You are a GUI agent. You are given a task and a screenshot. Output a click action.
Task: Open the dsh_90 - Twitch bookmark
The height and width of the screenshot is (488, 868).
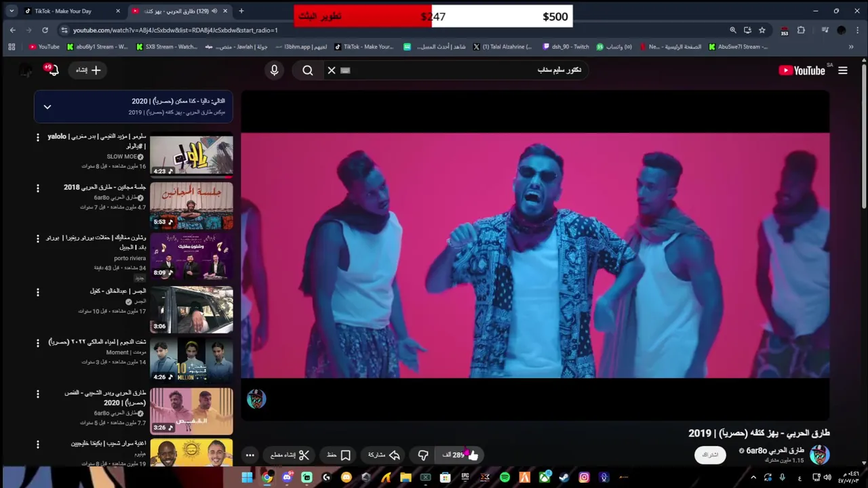pyautogui.click(x=565, y=47)
